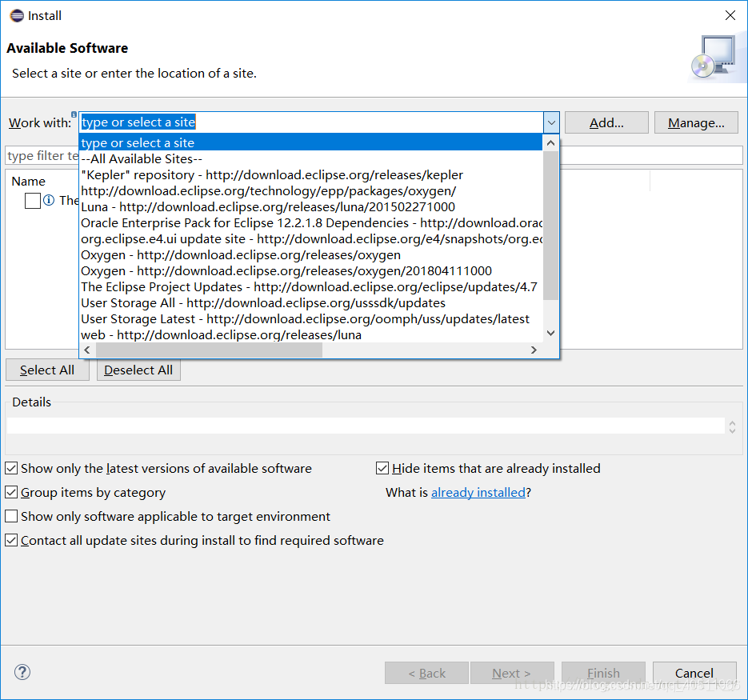The width and height of the screenshot is (748, 700).
Task: Uncheck "Contact all update sites during install"
Action: (x=11, y=540)
